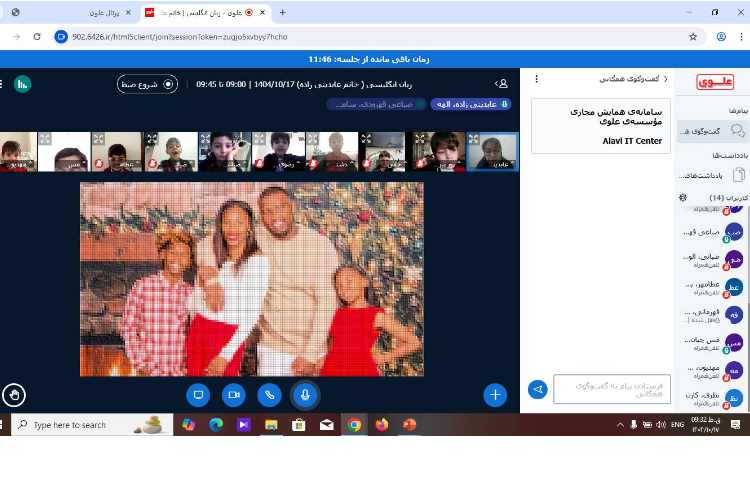Open a new browser tab
Image resolution: width=750 pixels, height=480 pixels.
283,12
